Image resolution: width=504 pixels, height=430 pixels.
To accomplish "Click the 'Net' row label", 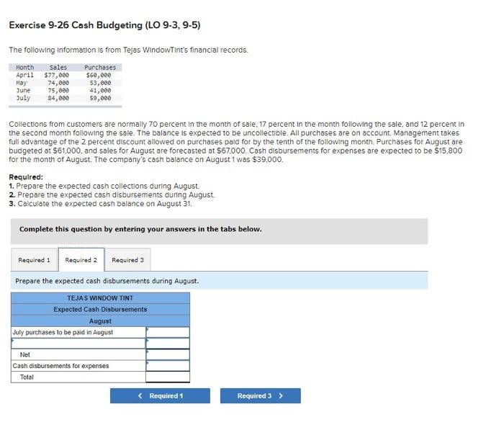I will tap(24, 354).
